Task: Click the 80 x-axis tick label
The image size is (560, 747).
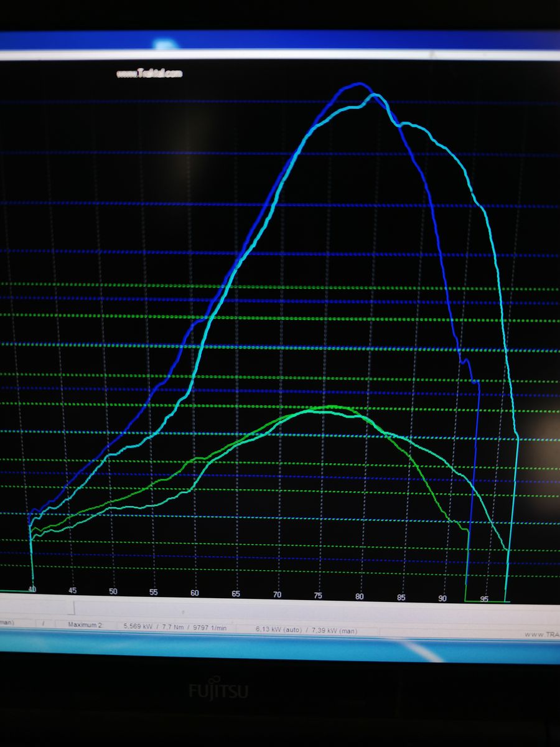Action: tap(360, 596)
